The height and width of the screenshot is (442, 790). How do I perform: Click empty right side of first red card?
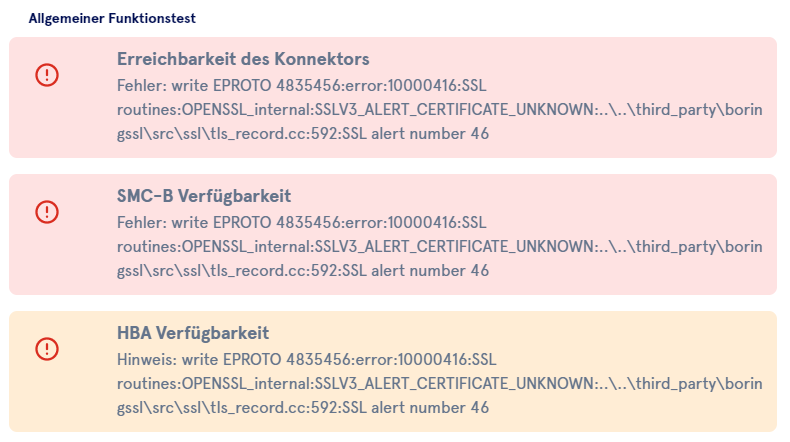pyautogui.click(x=680, y=62)
